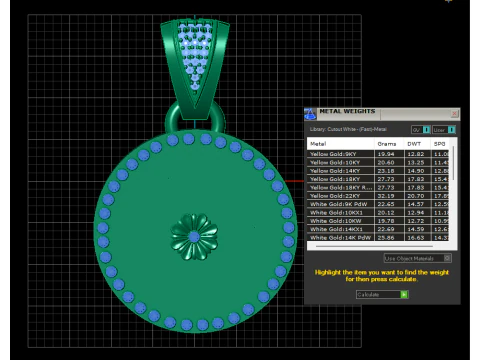Select the Yellow Gold:22KY row
Screen dimensions: 480x360
378,196
